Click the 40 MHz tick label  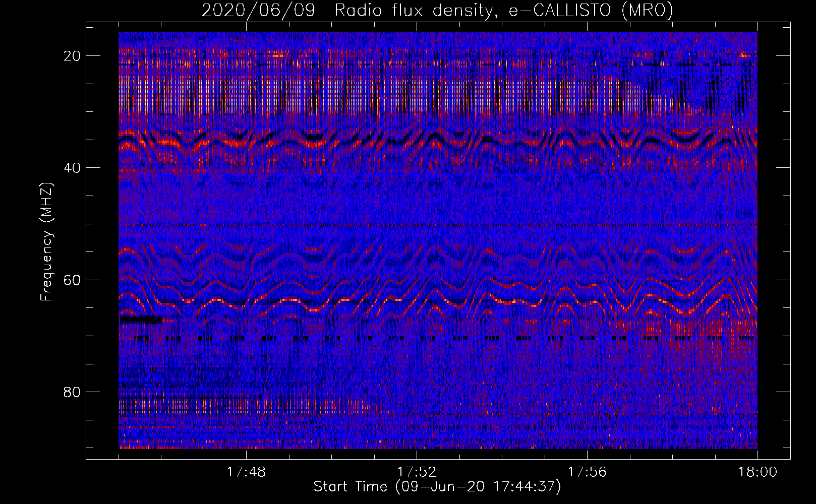72,168
